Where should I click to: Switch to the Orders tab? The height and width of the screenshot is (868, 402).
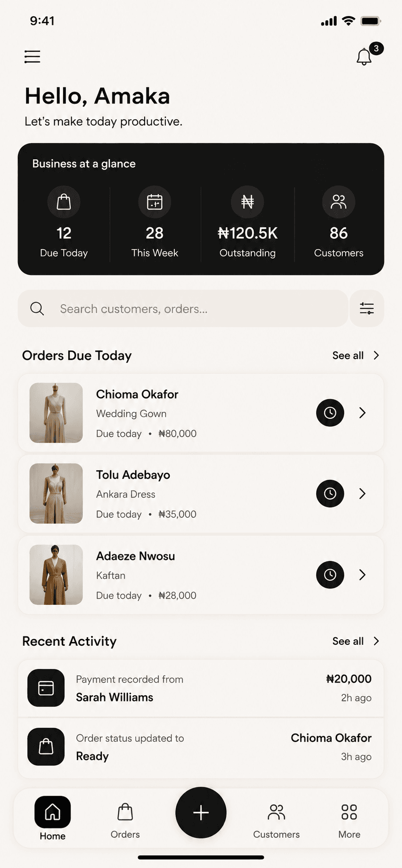pyautogui.click(x=125, y=821)
